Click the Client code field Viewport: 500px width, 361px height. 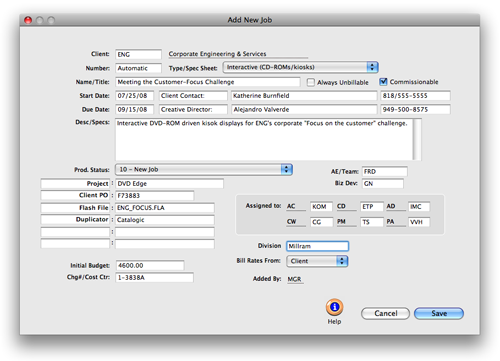[x=138, y=54]
